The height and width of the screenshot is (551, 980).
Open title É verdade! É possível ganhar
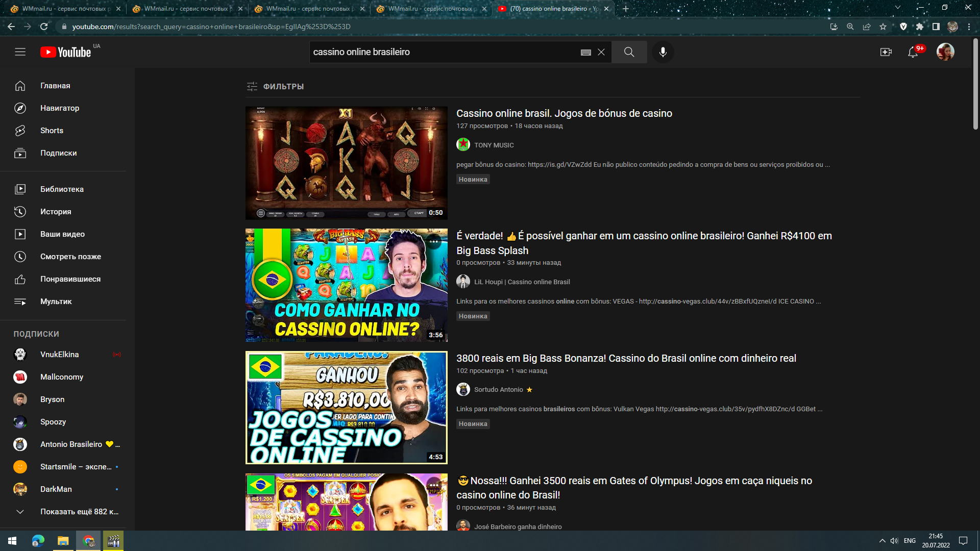pyautogui.click(x=644, y=243)
